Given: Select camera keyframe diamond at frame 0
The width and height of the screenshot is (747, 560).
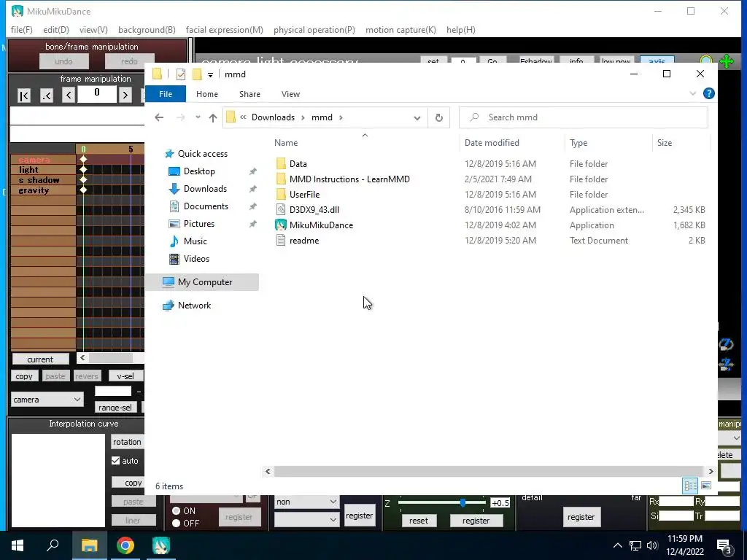Looking at the screenshot, I should click(x=83, y=160).
